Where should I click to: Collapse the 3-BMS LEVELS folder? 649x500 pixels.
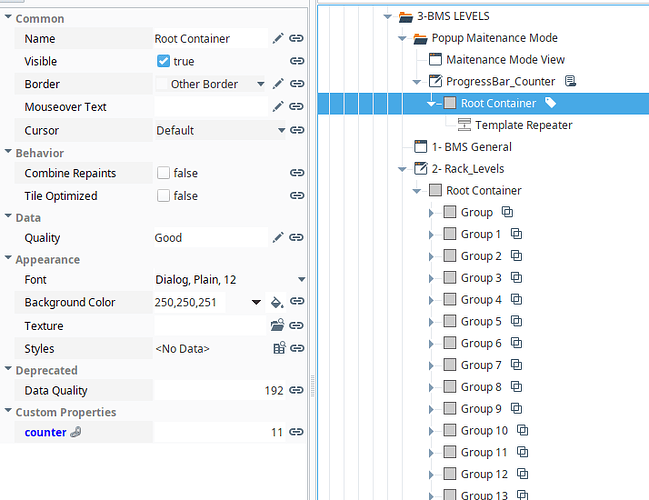[387, 17]
